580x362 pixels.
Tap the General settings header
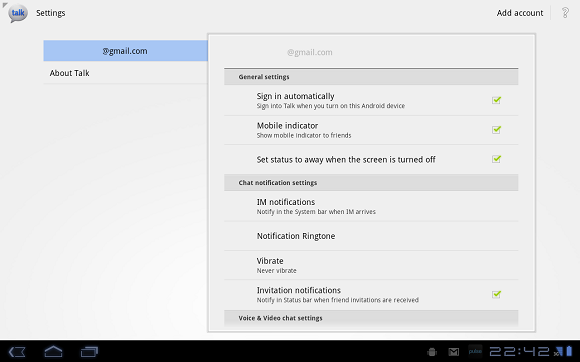coord(371,77)
